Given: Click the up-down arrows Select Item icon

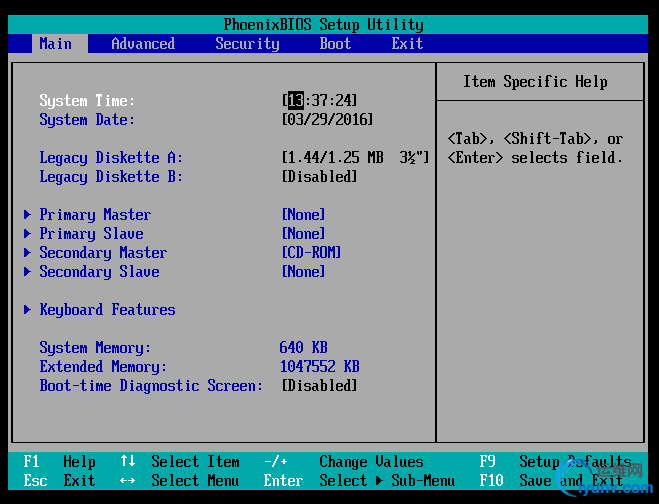Looking at the screenshot, I should [x=128, y=462].
